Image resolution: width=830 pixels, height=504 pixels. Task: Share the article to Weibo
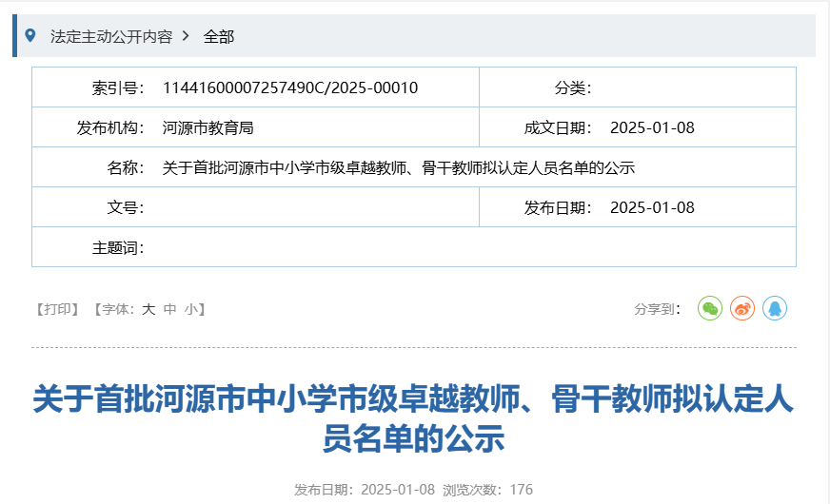pyautogui.click(x=742, y=308)
